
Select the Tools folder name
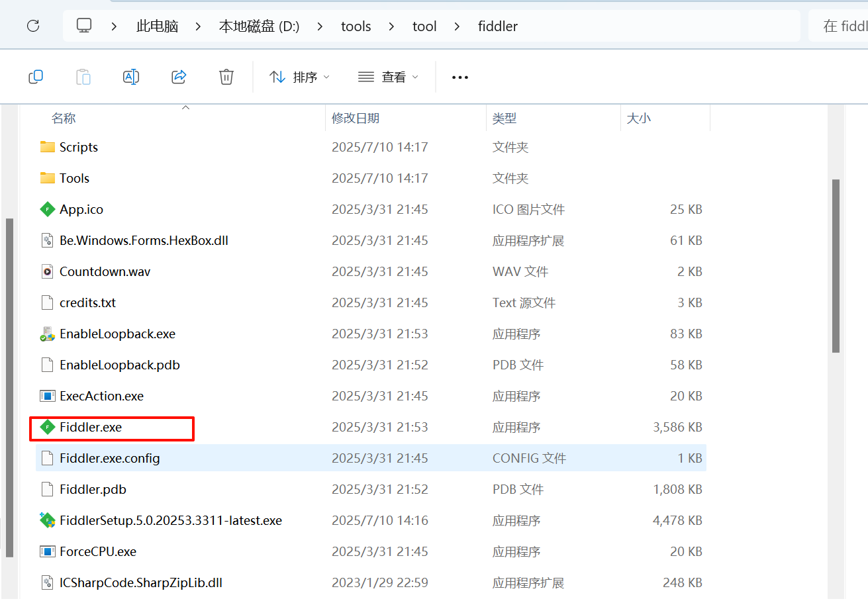(74, 178)
